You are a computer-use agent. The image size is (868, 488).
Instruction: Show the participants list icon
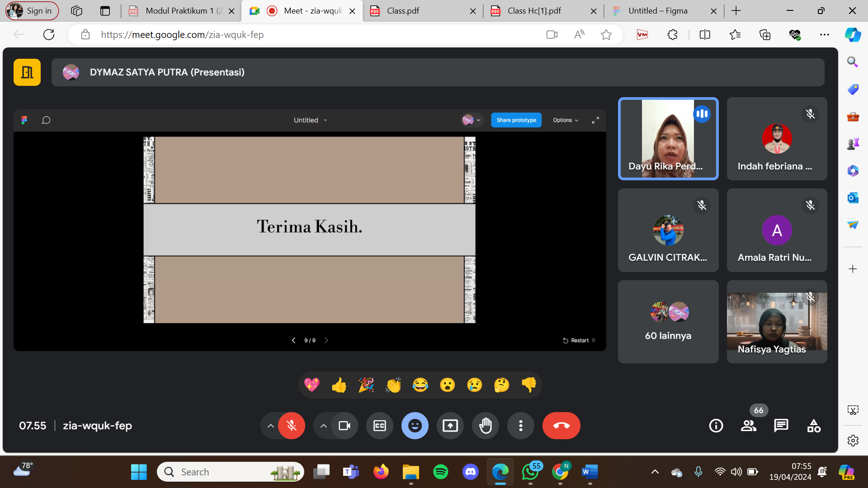(x=749, y=426)
